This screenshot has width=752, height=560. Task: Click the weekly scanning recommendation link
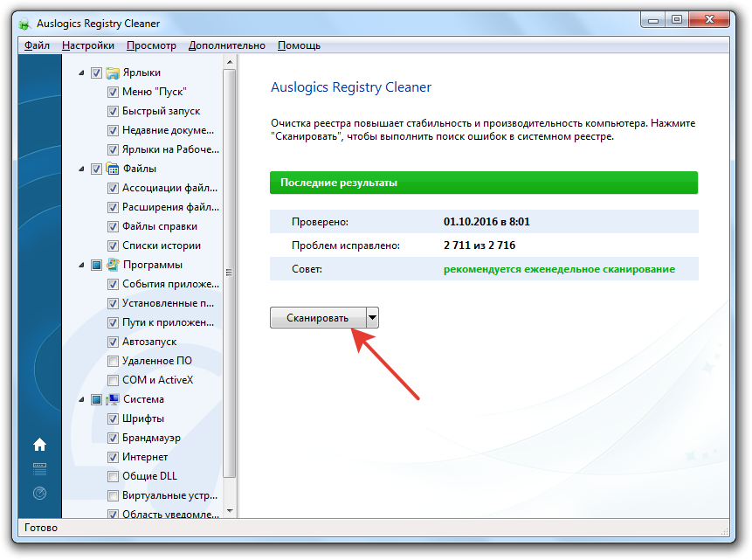click(559, 269)
